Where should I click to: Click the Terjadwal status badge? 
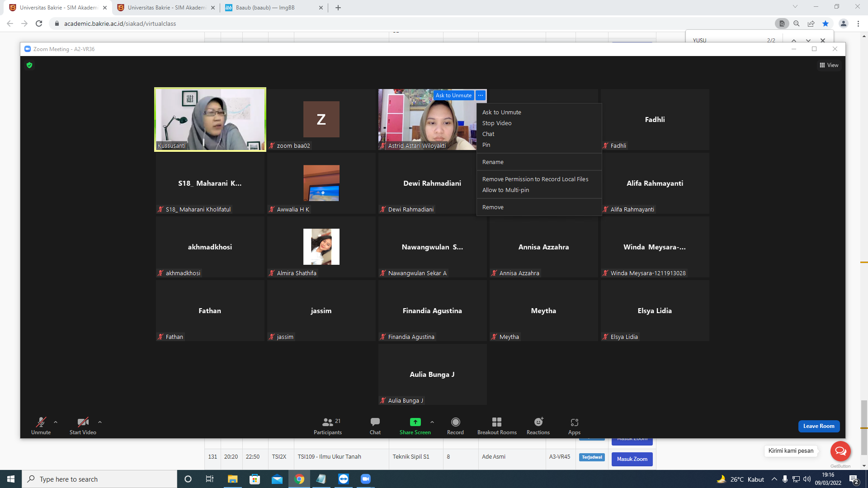pos(592,457)
